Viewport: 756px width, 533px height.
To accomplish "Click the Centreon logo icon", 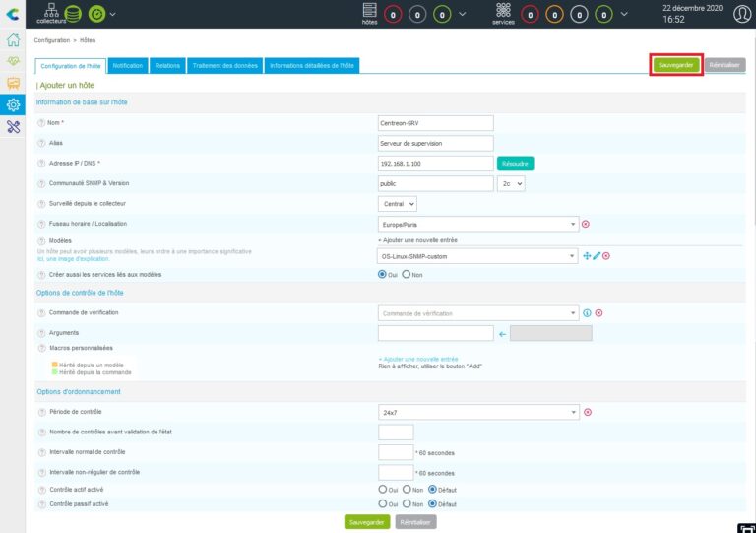I will tap(13, 14).
